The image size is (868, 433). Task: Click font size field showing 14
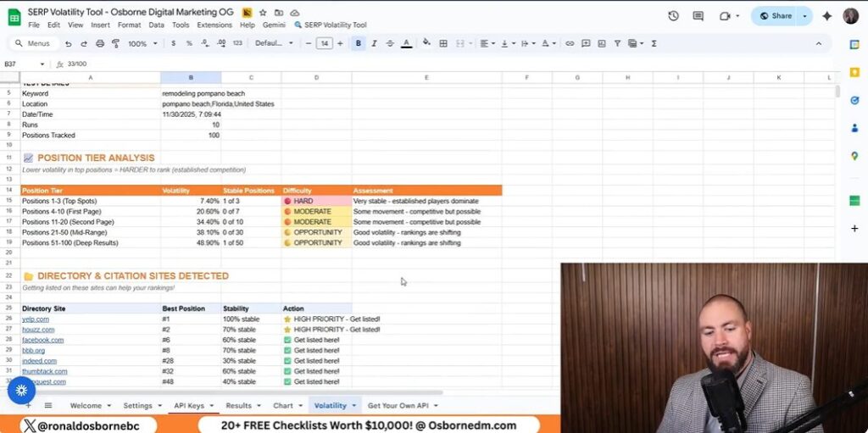(x=325, y=43)
